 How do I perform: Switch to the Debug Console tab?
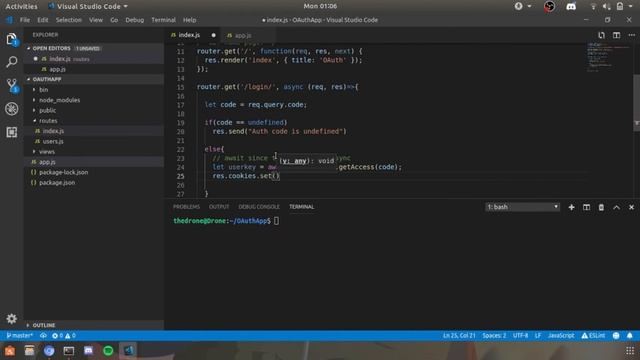click(259, 207)
